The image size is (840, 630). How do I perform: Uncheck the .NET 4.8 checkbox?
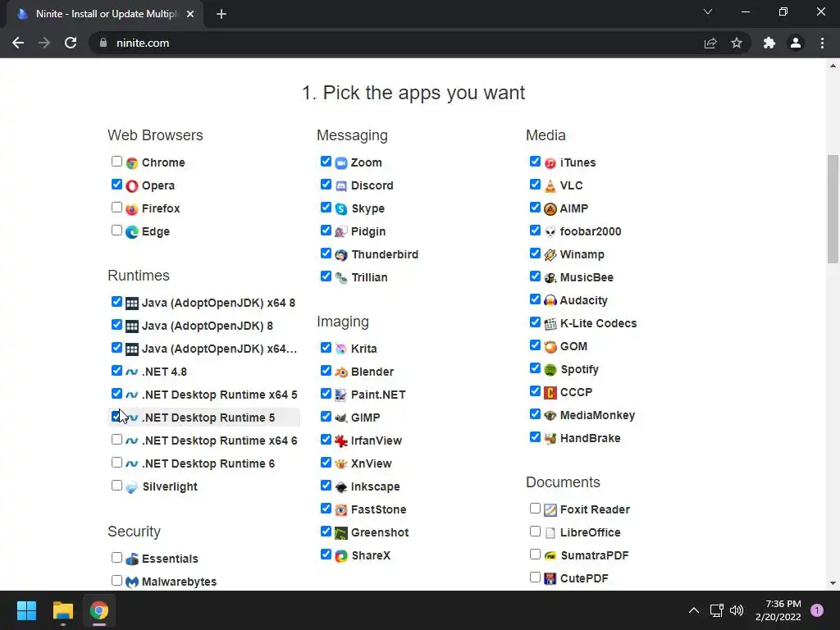pyautogui.click(x=116, y=371)
